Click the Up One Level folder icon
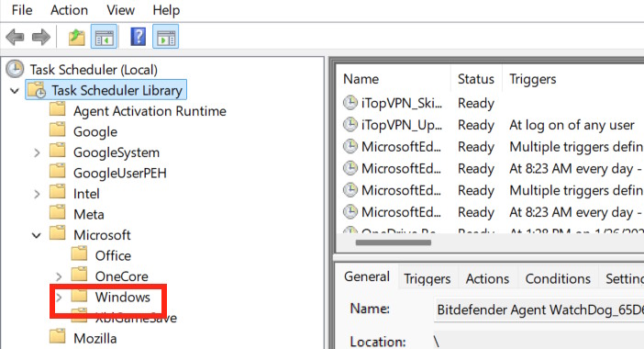 click(x=76, y=37)
